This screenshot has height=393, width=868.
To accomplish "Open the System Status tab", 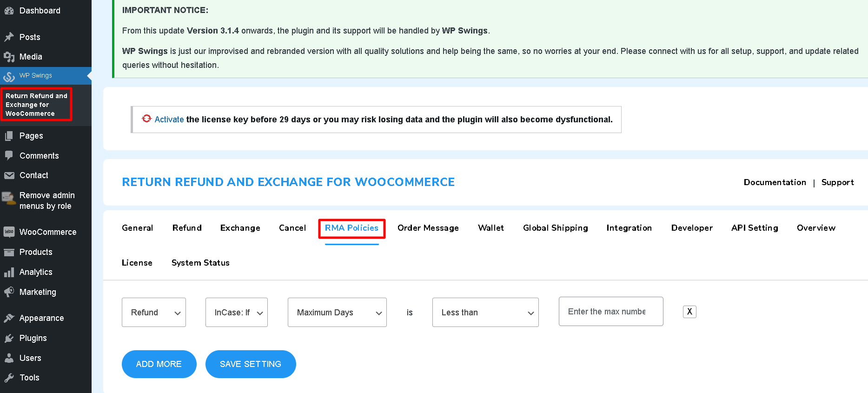I will (200, 263).
